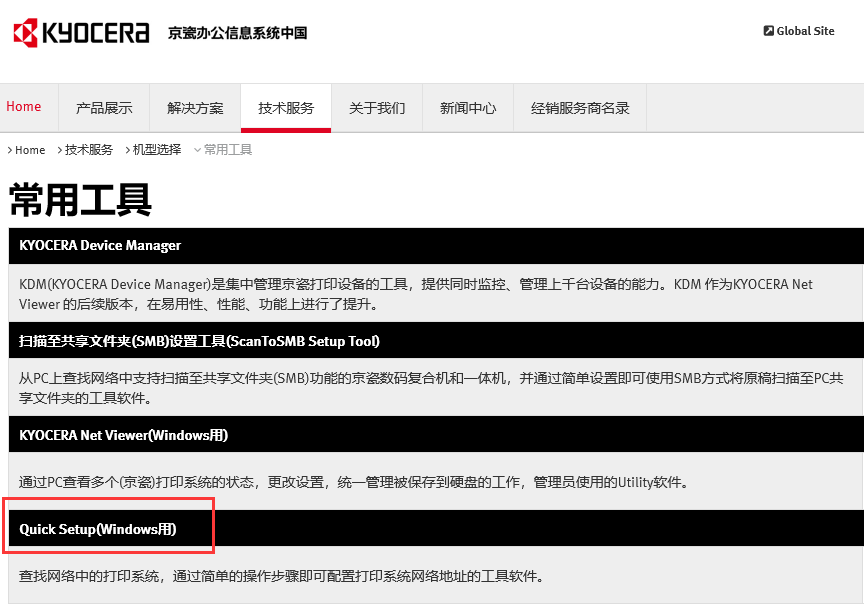Select the 技术服务 navigation tab
This screenshot has width=864, height=604.
pyautogui.click(x=285, y=107)
